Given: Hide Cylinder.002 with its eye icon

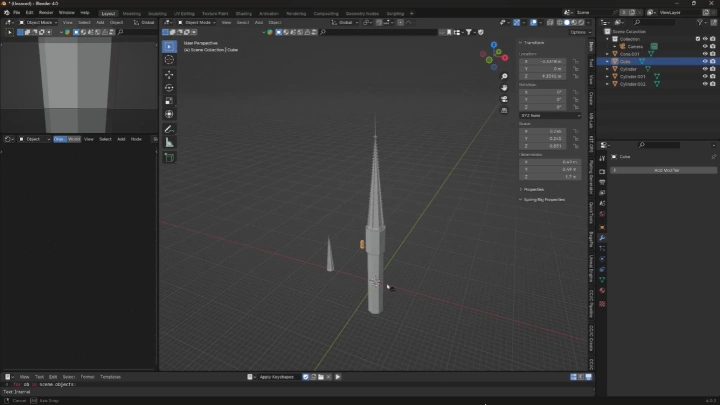Looking at the screenshot, I should tap(705, 84).
